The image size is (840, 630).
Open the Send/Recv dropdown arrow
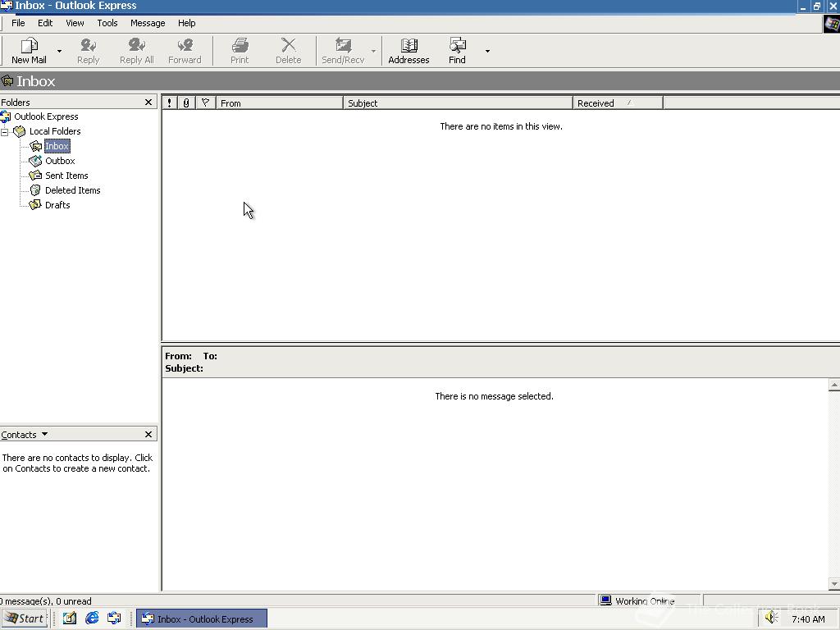coord(373,52)
